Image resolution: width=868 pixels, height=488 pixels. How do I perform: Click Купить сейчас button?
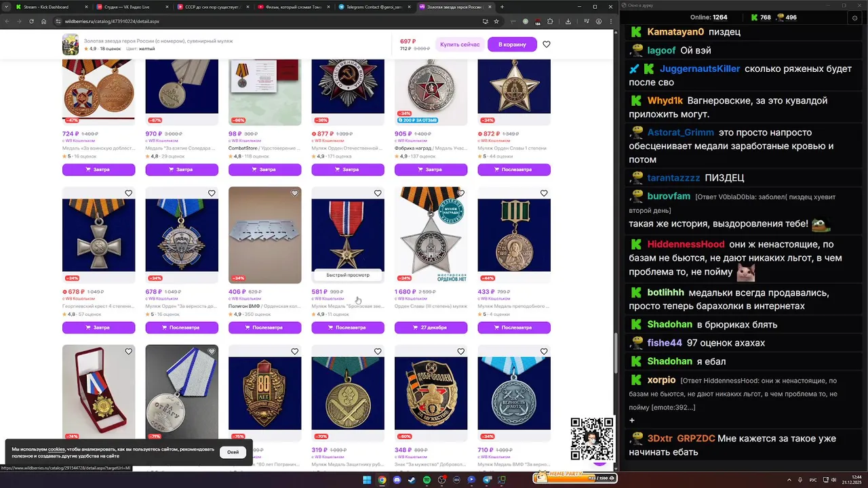(459, 45)
